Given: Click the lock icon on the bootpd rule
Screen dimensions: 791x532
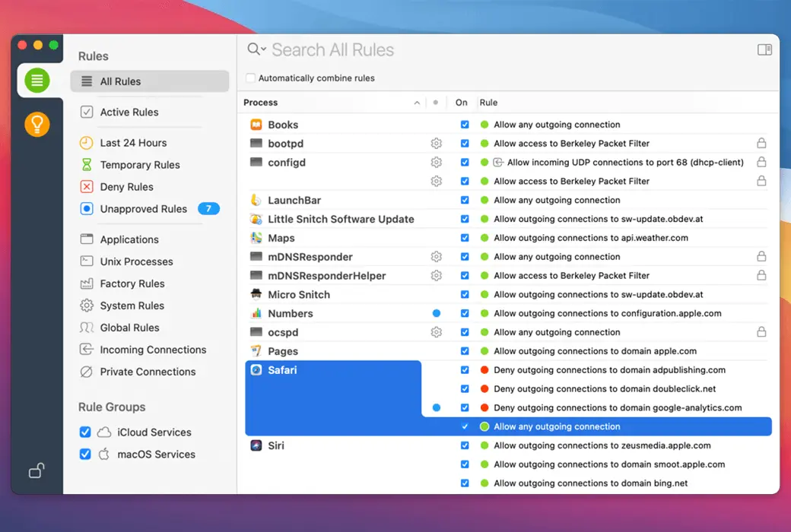Looking at the screenshot, I should 761,143.
